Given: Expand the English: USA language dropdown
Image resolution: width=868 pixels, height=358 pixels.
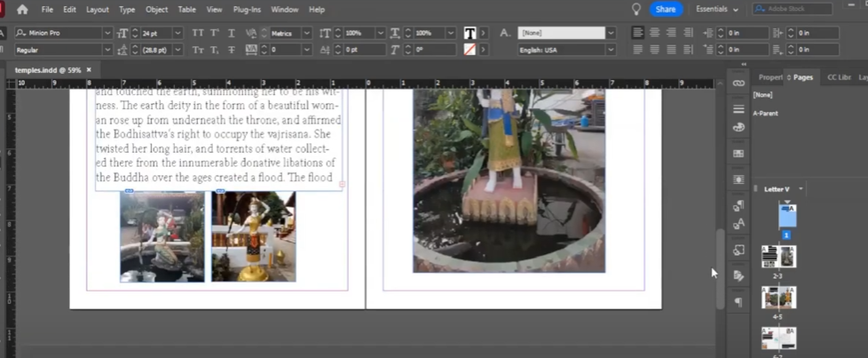Looking at the screenshot, I should click(x=611, y=50).
